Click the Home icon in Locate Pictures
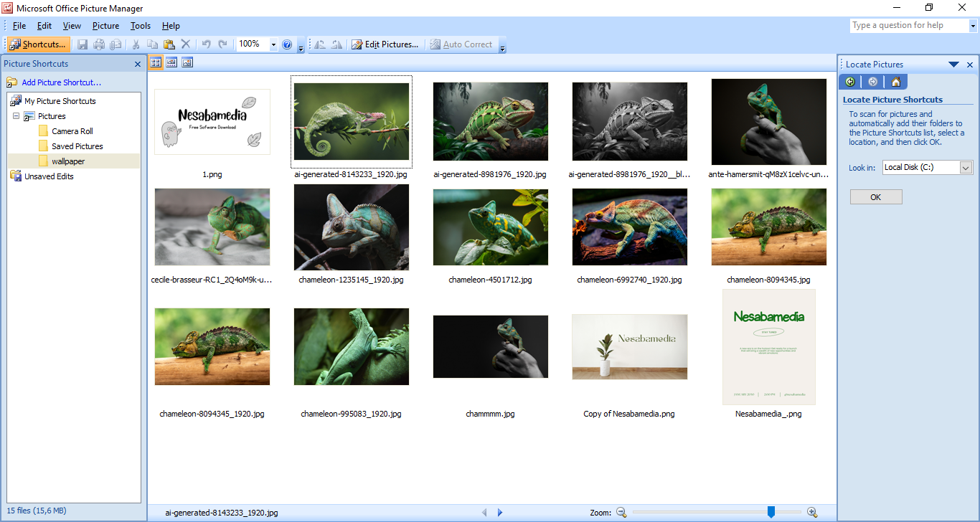 [x=895, y=82]
